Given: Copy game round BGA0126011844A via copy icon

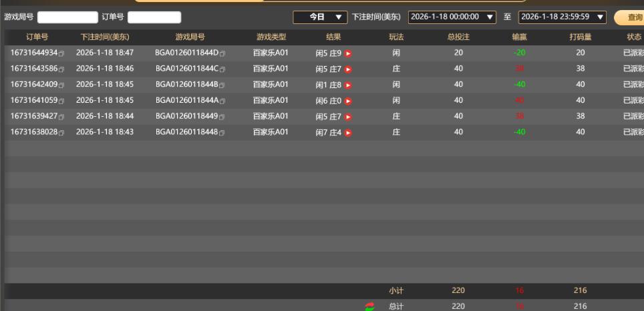Looking at the screenshot, I should click(222, 101).
